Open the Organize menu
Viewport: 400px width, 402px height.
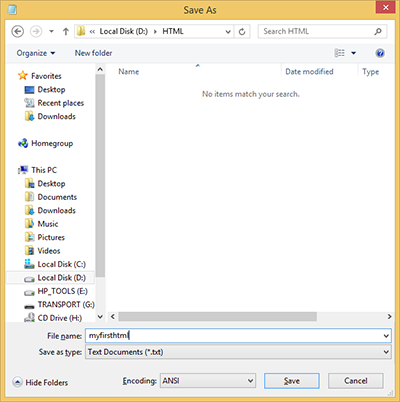pos(36,53)
